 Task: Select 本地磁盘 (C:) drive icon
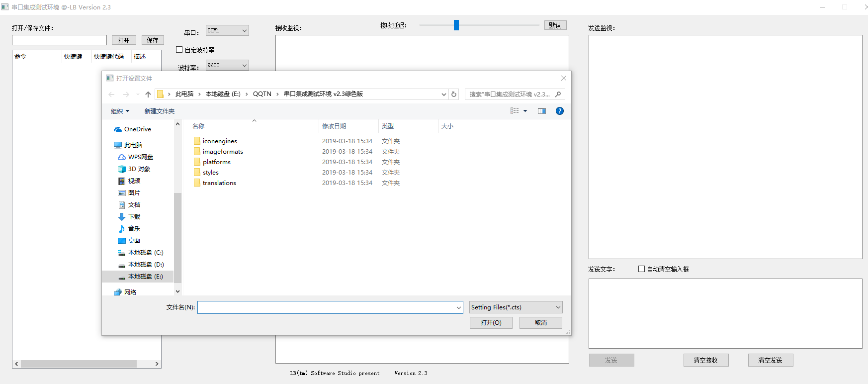click(122, 253)
